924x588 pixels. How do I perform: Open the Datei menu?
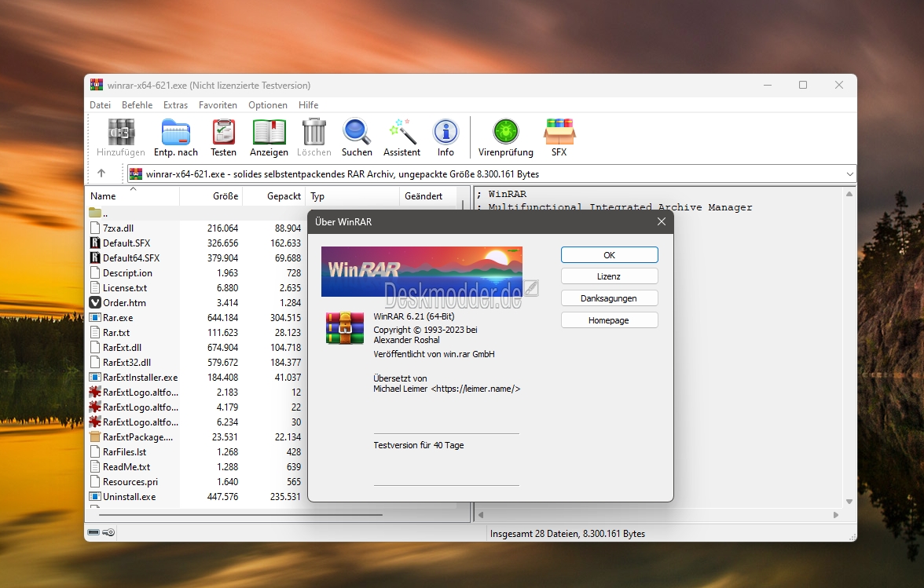[x=101, y=104]
